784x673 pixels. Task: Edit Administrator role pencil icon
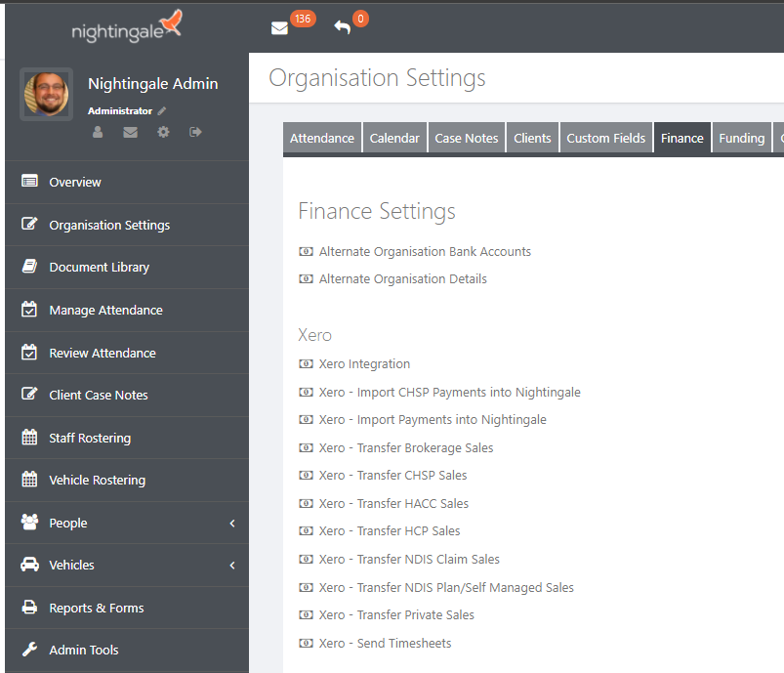[161, 111]
